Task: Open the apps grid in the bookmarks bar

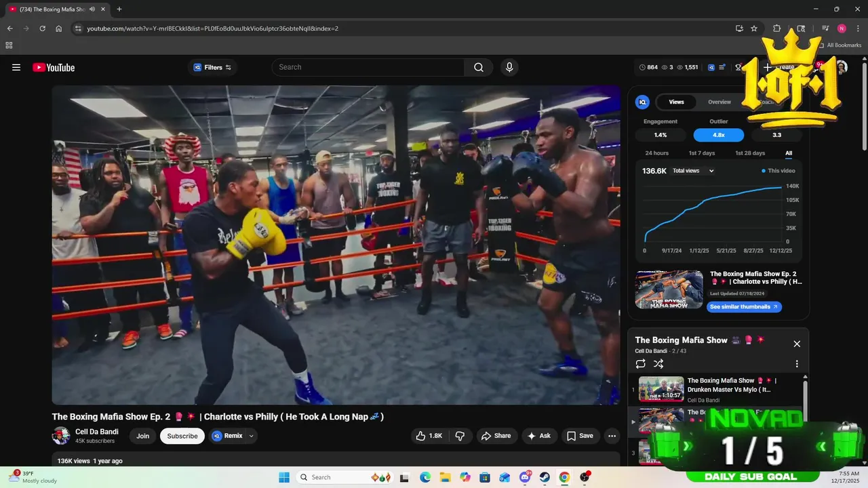Action: (9, 45)
